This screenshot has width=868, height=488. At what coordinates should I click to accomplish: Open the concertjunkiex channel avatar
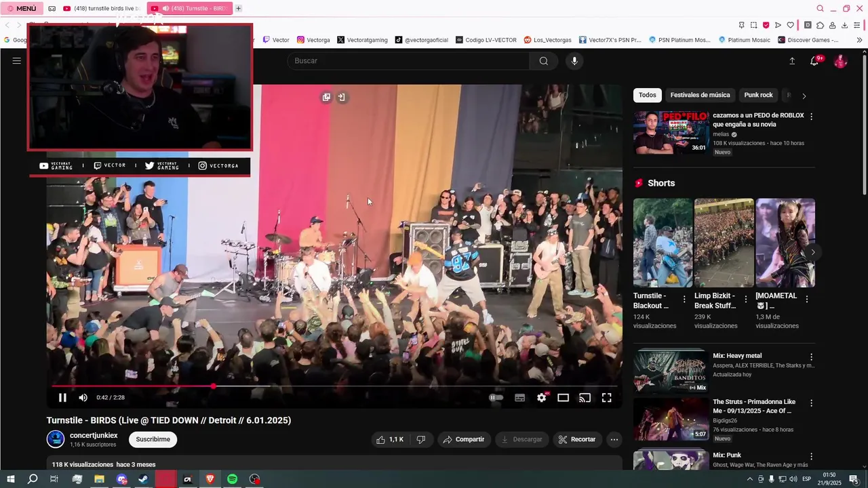pyautogui.click(x=56, y=439)
